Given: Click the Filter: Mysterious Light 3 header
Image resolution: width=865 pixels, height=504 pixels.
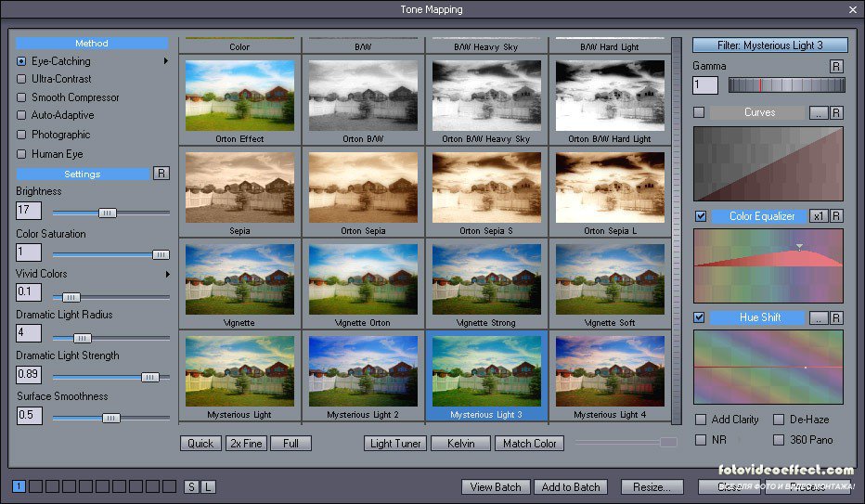Looking at the screenshot, I should [770, 45].
